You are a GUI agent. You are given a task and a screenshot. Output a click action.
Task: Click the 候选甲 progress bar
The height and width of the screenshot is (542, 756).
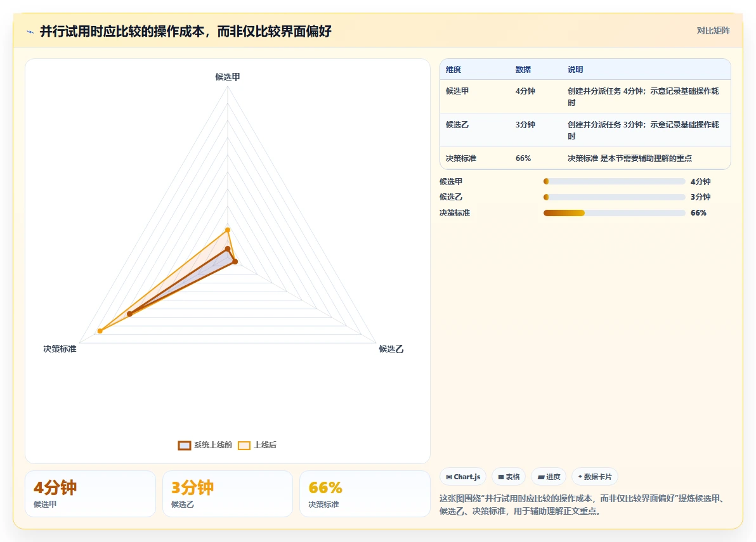point(614,182)
